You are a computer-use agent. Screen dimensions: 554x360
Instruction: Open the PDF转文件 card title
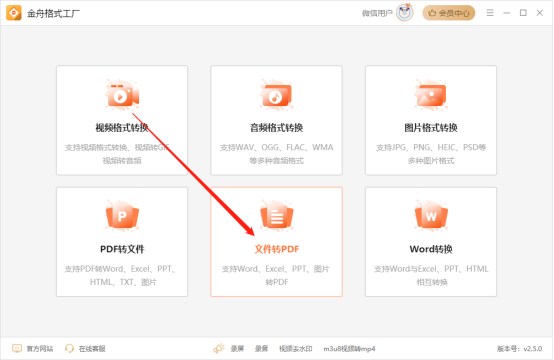pyautogui.click(x=122, y=249)
